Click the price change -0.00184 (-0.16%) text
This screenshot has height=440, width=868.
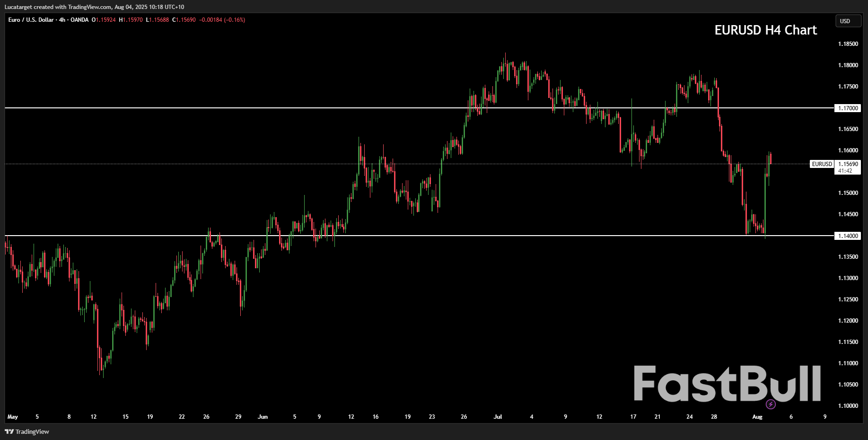pos(222,20)
